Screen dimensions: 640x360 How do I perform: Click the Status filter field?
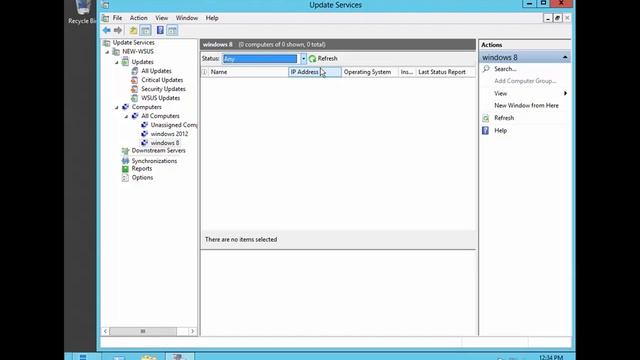[260, 59]
